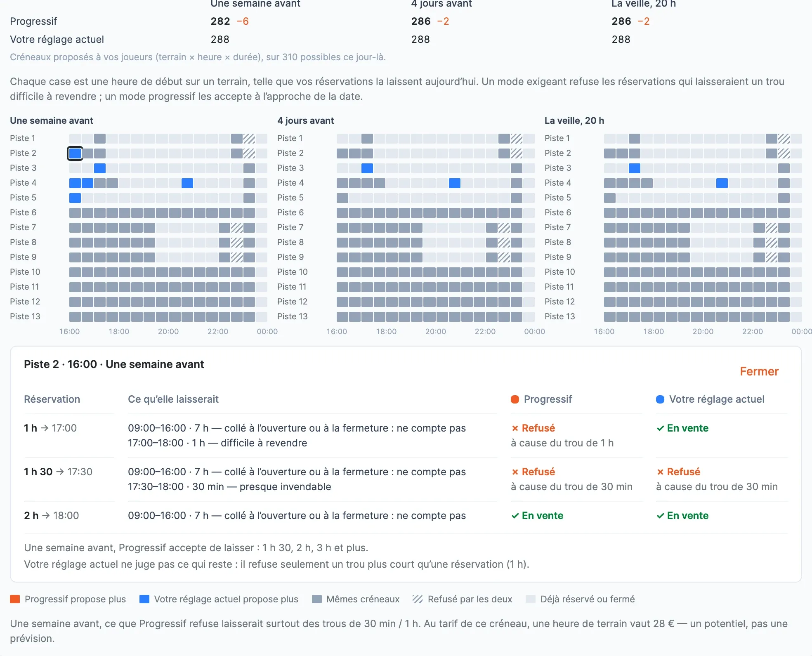Click cross icon of Votre réglage Refusé, 1 h 30 row
Image resolution: width=812 pixels, height=656 pixels.
click(x=660, y=472)
